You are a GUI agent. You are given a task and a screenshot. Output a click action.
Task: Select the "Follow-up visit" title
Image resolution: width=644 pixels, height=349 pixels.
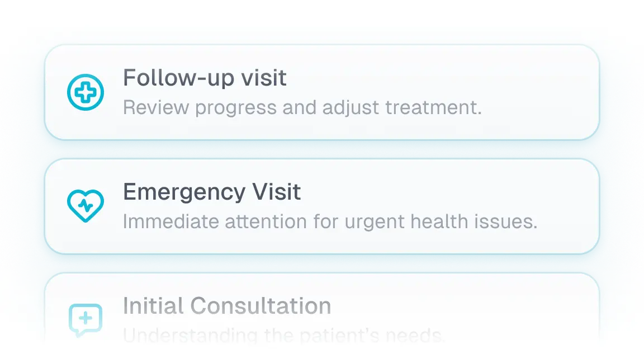(x=205, y=78)
